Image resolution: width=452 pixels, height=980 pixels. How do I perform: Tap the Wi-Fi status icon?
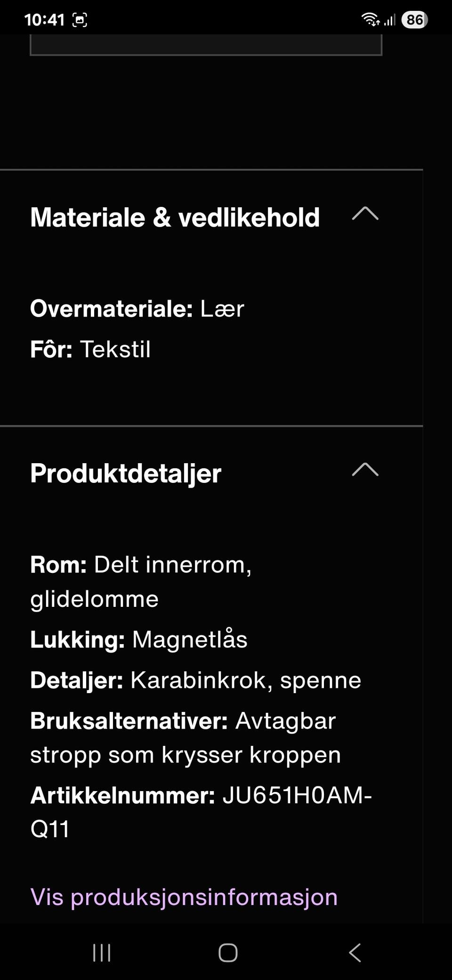coord(370,20)
